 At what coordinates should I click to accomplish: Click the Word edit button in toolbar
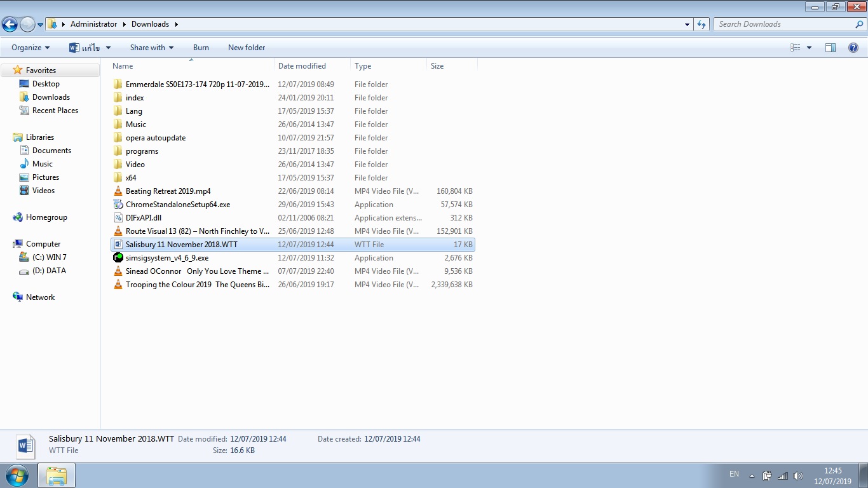[85, 48]
